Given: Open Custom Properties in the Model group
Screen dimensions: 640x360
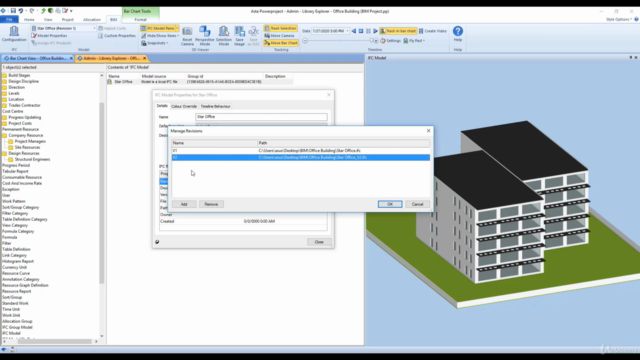Looking at the screenshot, I should pos(117,36).
